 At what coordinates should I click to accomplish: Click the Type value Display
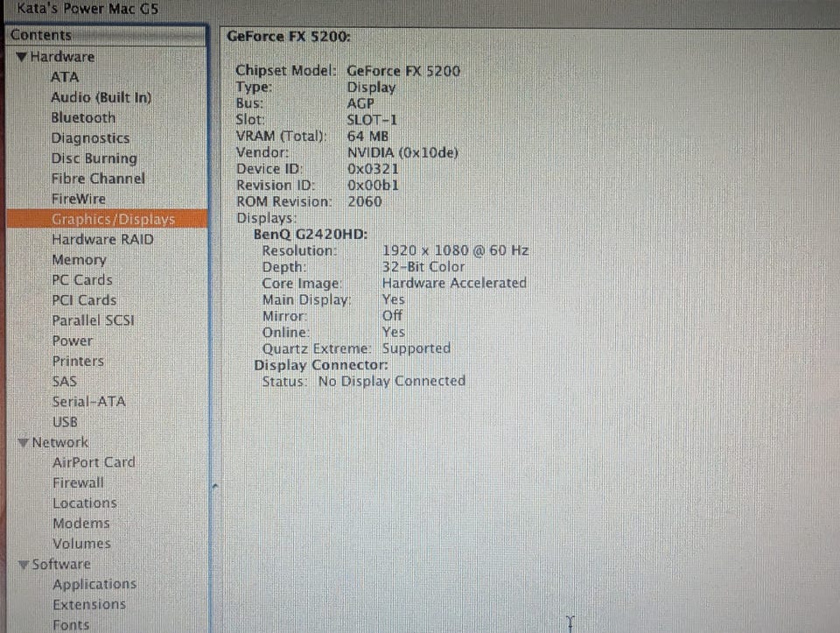[x=371, y=88]
